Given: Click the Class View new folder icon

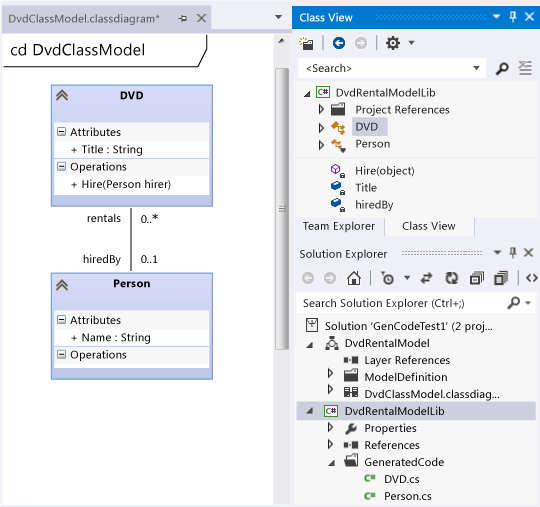Looking at the screenshot, I should [306, 43].
